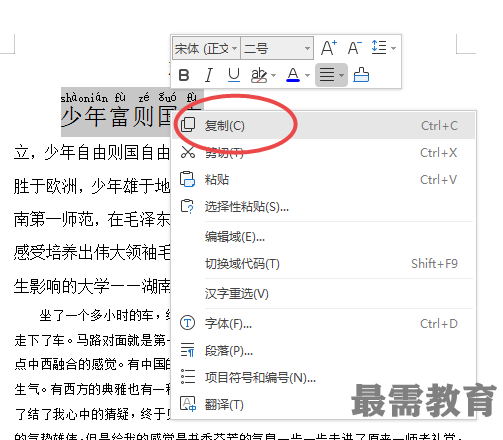This screenshot has height=440, width=503.
Task: Select 编辑域(E)... menu entry
Action: click(x=324, y=237)
